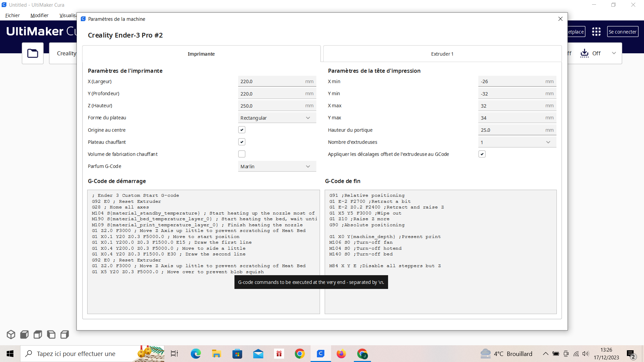Enable Volume de fabrication chauffant checkbox
Screen dimensions: 644x362
(x=241, y=154)
